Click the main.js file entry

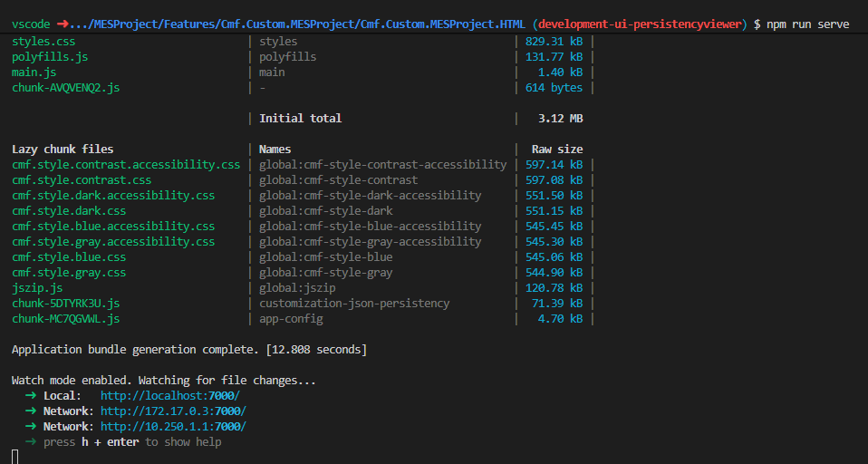pyautogui.click(x=34, y=72)
